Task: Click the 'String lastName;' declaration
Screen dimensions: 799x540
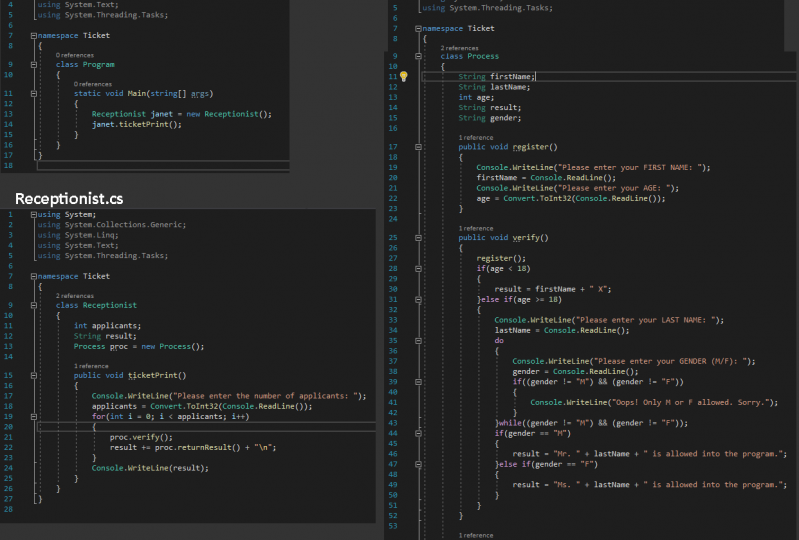Action: tap(494, 87)
